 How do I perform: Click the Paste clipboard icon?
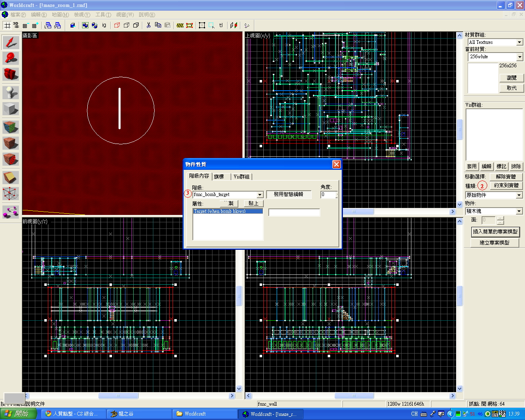pos(167,25)
